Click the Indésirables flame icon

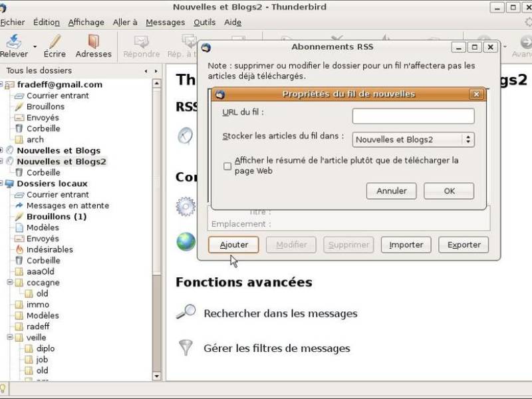tap(19, 249)
